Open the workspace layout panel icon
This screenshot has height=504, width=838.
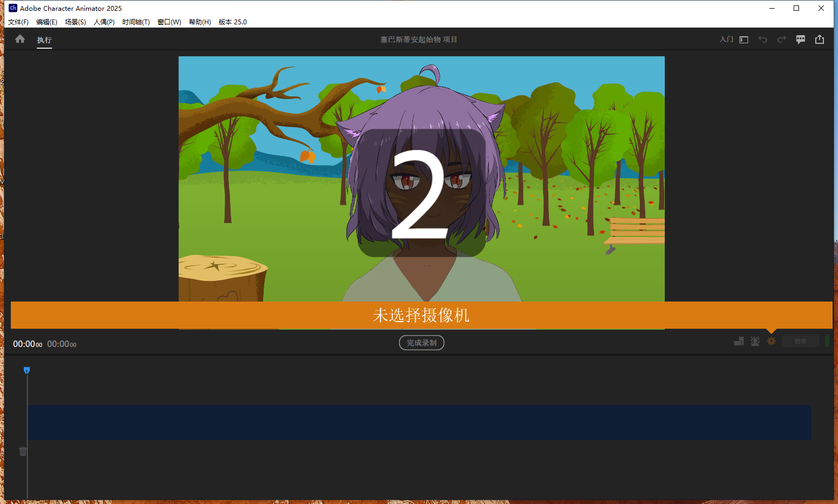743,39
